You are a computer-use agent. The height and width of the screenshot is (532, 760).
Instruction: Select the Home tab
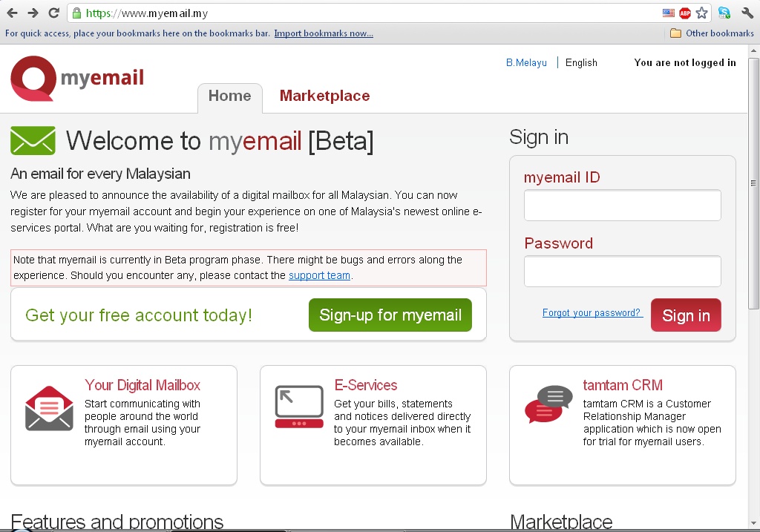point(229,96)
